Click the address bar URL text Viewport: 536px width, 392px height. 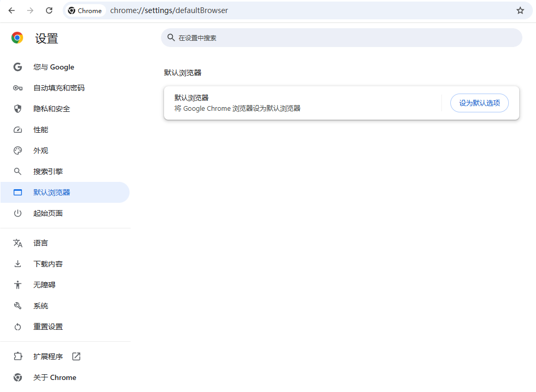coord(169,10)
